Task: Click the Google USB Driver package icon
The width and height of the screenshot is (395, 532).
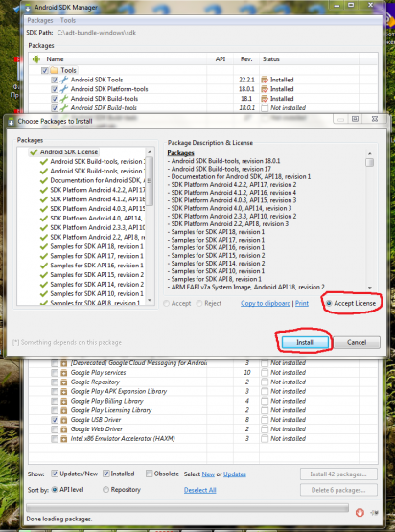Action: (x=63, y=420)
